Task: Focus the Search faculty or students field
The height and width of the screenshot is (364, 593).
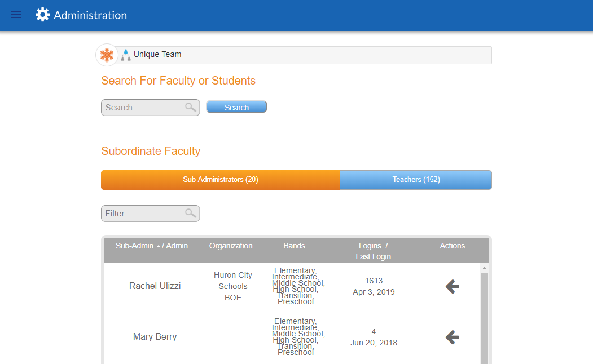Action: (150, 108)
